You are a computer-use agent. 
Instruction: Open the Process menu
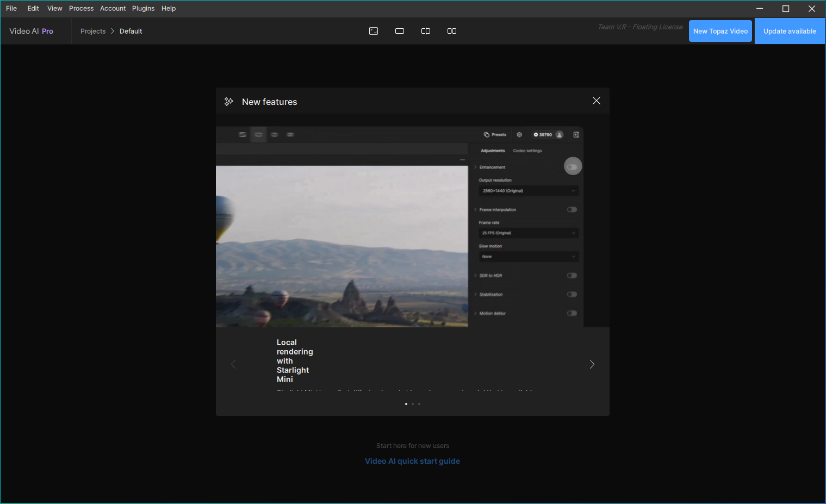pyautogui.click(x=81, y=8)
